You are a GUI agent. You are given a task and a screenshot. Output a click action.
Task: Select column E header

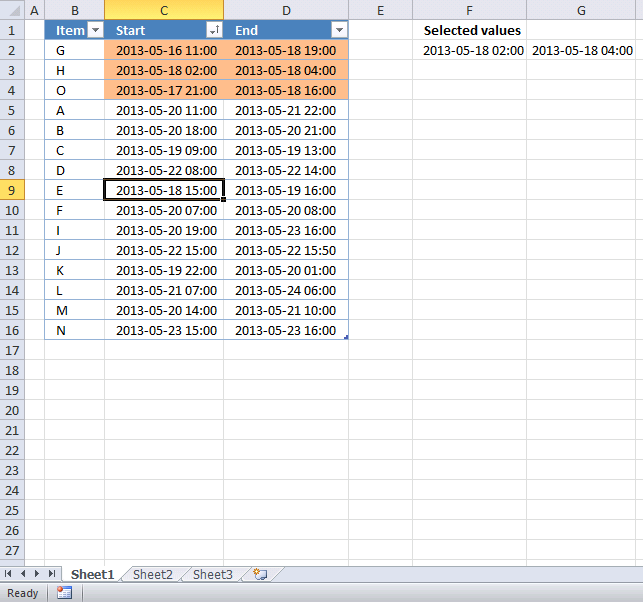pos(381,10)
